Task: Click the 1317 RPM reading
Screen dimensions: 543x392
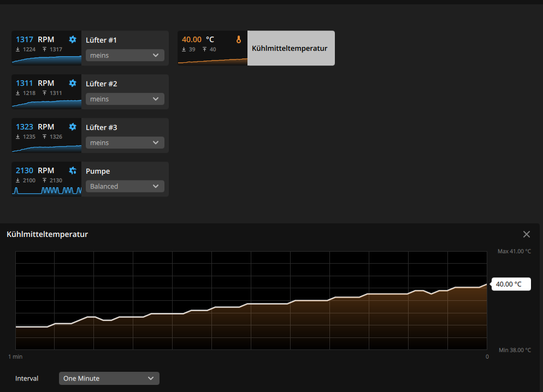Action: 35,39
